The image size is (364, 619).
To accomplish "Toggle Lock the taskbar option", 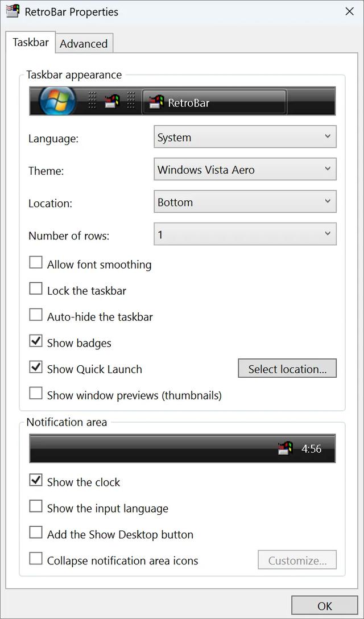I will tap(36, 289).
